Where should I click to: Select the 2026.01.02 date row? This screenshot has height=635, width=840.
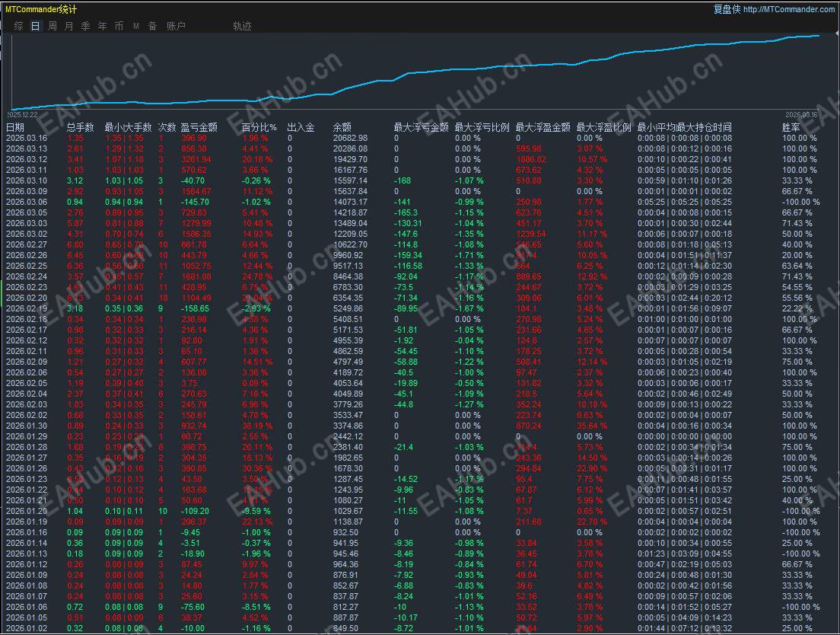click(x=420, y=628)
